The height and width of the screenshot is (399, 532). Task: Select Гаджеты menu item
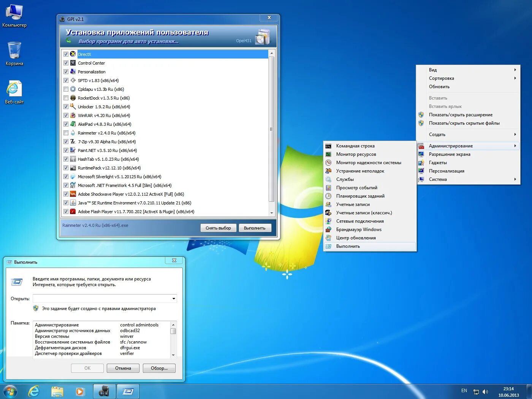(468, 163)
